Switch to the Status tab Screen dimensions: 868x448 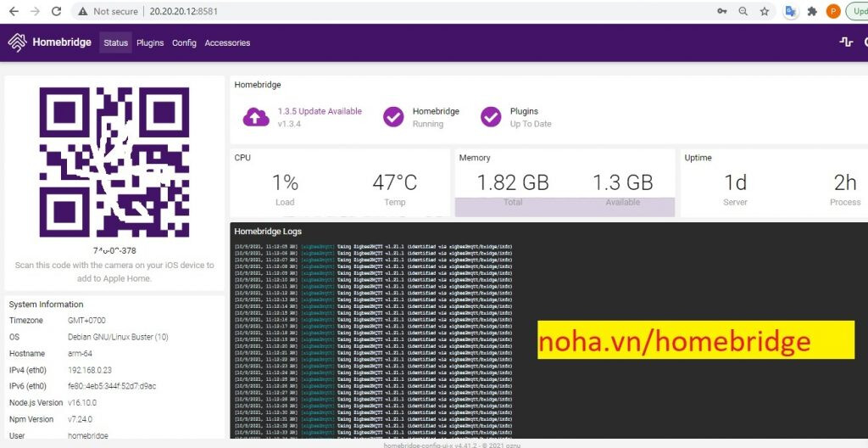pyautogui.click(x=115, y=42)
